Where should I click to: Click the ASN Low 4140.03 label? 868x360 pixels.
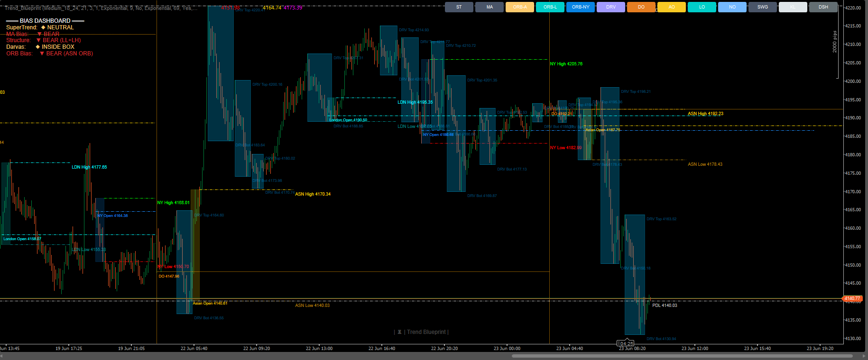[x=313, y=306]
